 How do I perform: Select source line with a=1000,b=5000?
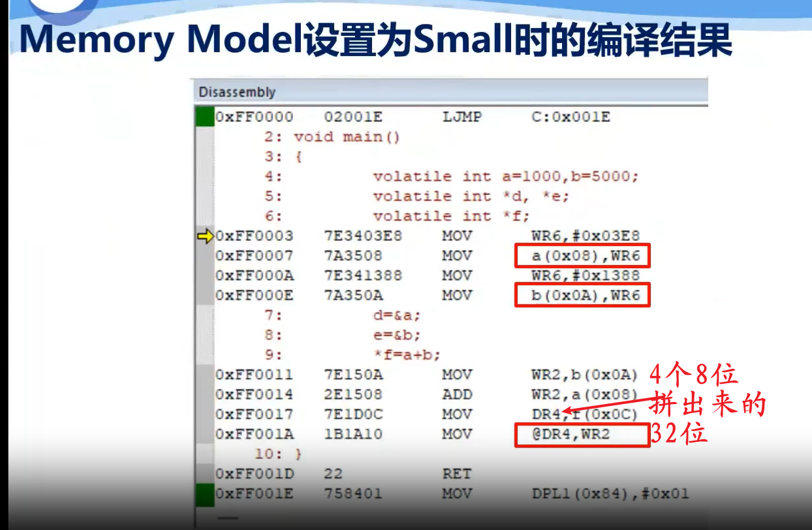pos(452,177)
